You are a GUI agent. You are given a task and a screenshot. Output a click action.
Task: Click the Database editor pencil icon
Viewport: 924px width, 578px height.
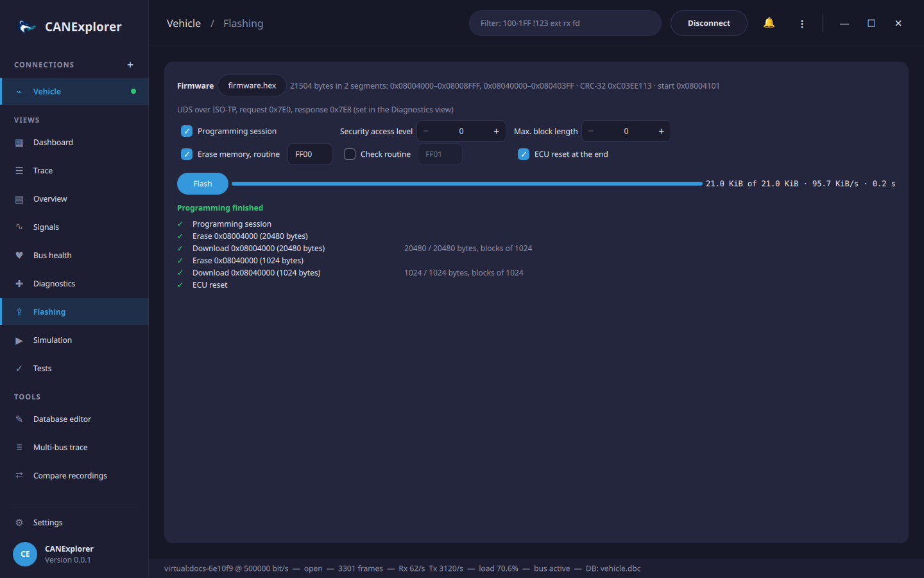click(x=19, y=419)
